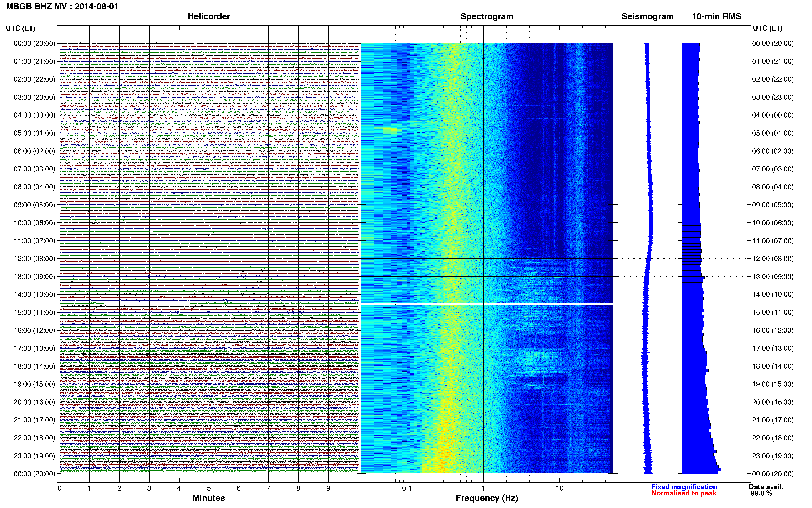This screenshot has width=812, height=508.
Task: Select right time label '09:00 (05:00)'
Action: [x=773, y=205]
